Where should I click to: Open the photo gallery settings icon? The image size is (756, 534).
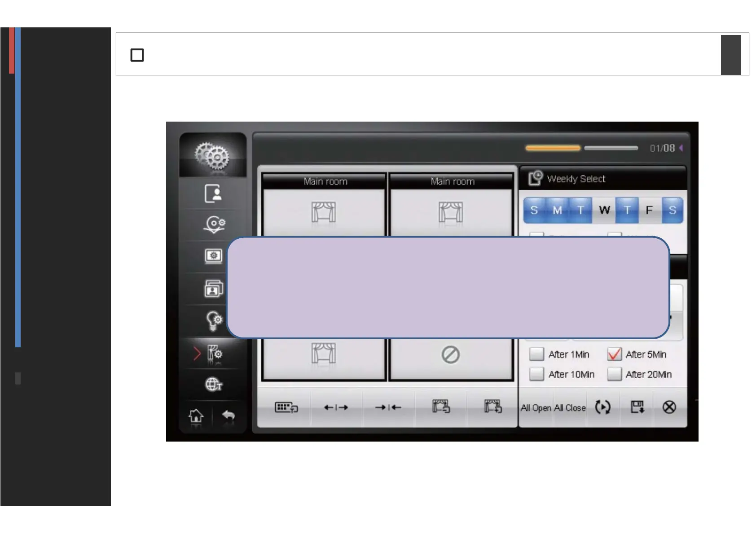tap(214, 289)
